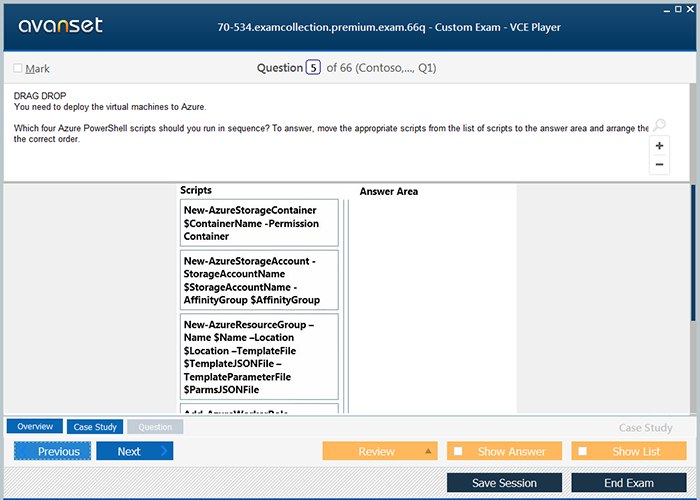Click the 'of 66 (Contoso,..., Q1)' text

(381, 68)
